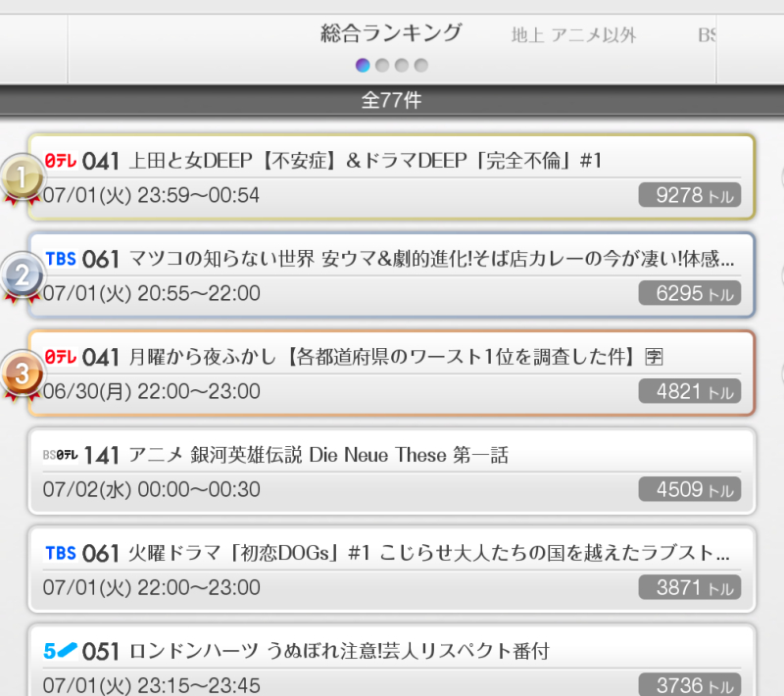784x696 pixels.
Task: Click the 6295 トル count badge
Action: click(690, 293)
